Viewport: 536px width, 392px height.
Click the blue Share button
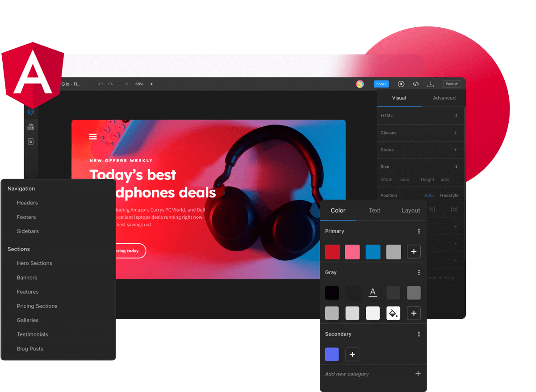click(x=381, y=83)
